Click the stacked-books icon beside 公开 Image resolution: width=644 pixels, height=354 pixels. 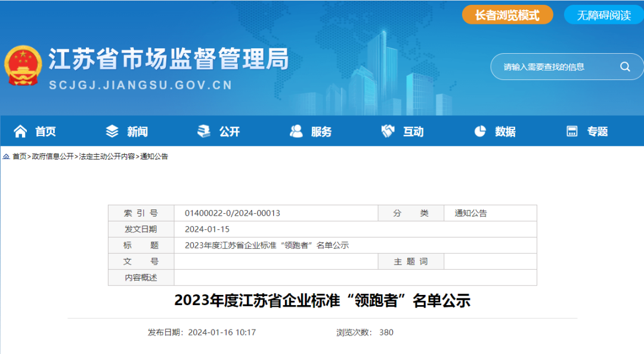click(205, 131)
